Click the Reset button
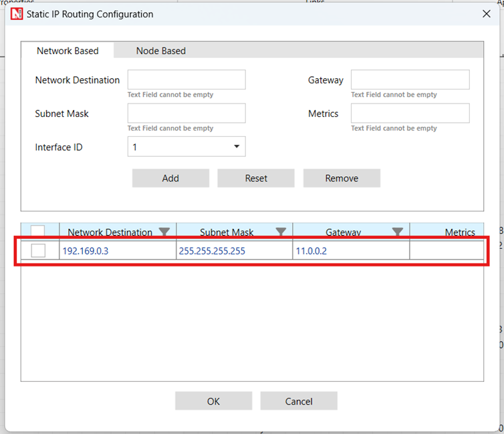The width and height of the screenshot is (504, 434). [x=256, y=178]
